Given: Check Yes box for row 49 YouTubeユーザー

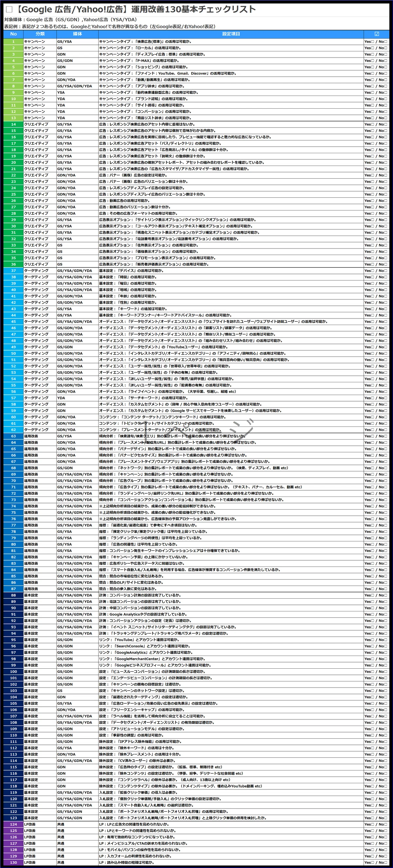Looking at the screenshot, I should point(372,347).
